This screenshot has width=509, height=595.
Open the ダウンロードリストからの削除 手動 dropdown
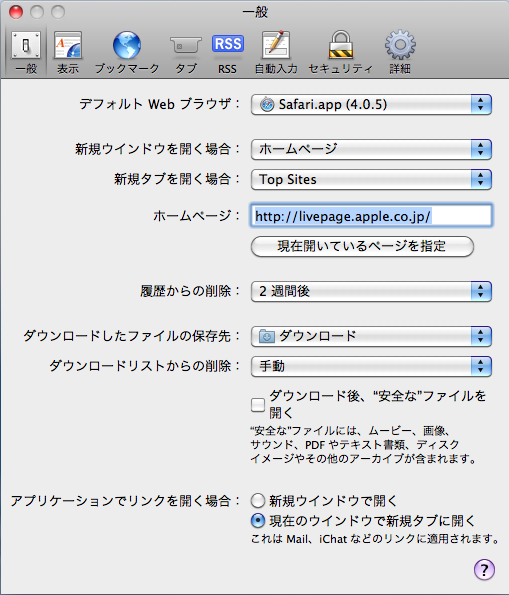371,366
